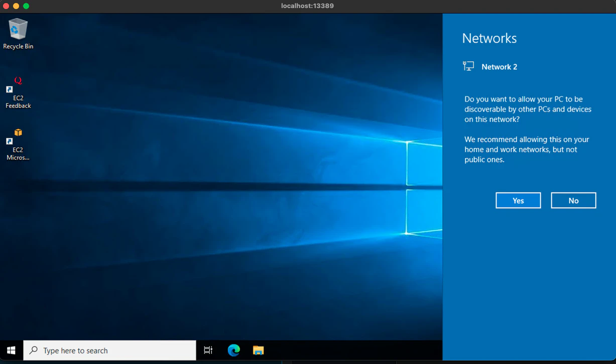Click the search magnifier icon in taskbar
The image size is (616, 364).
tap(34, 350)
